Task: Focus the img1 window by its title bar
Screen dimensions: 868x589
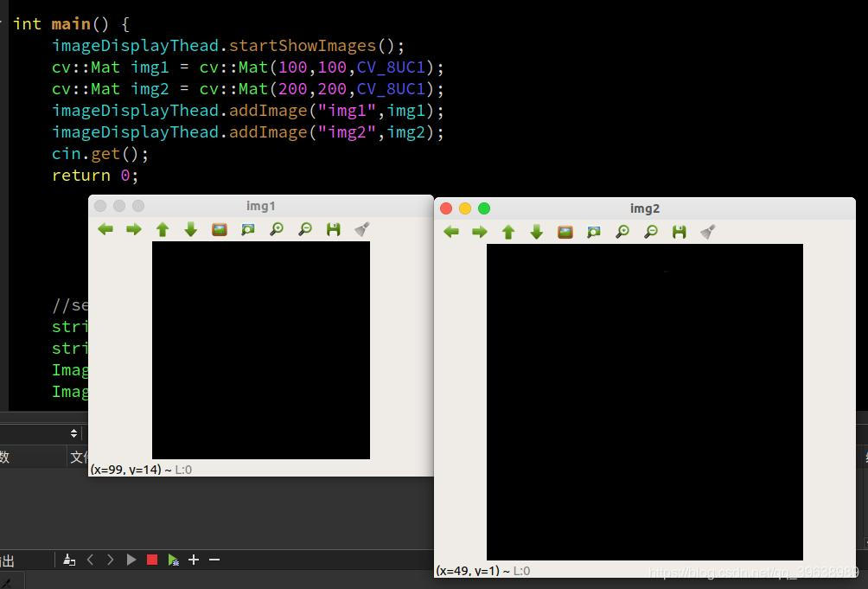Action: [x=261, y=206]
